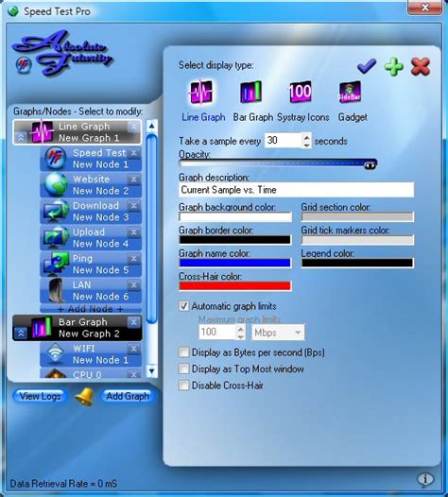Click the node list scroll down arrow
This screenshot has width=448, height=497.
(x=151, y=370)
